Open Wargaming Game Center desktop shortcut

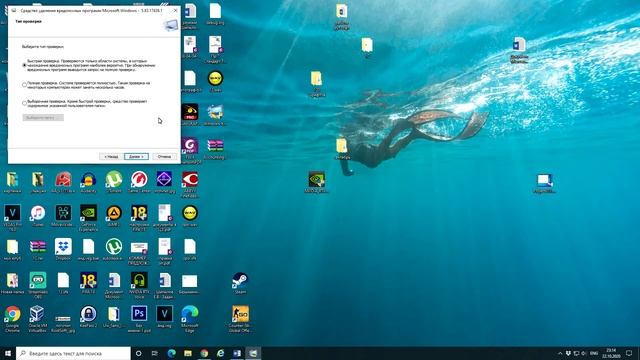139,182
